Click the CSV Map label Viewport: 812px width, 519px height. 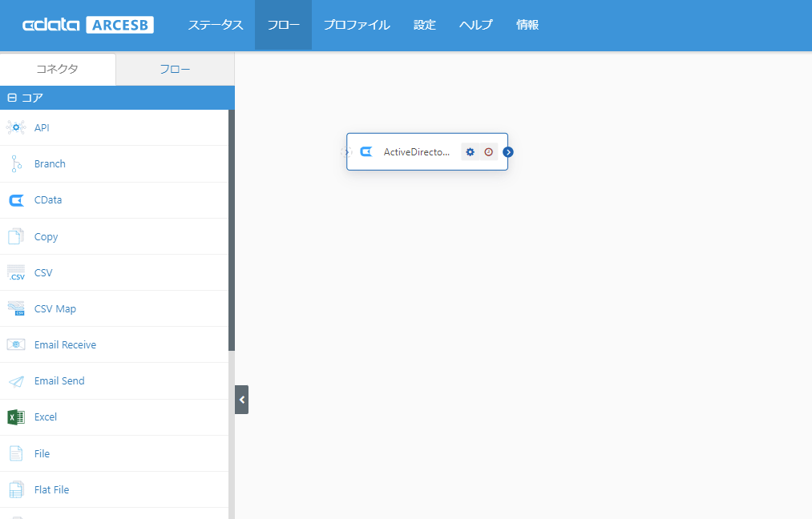point(55,309)
